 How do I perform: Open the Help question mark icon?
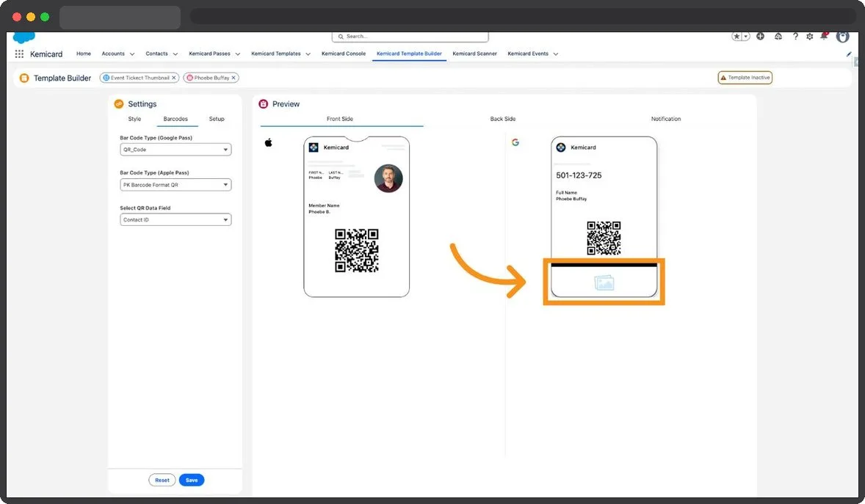pos(795,37)
